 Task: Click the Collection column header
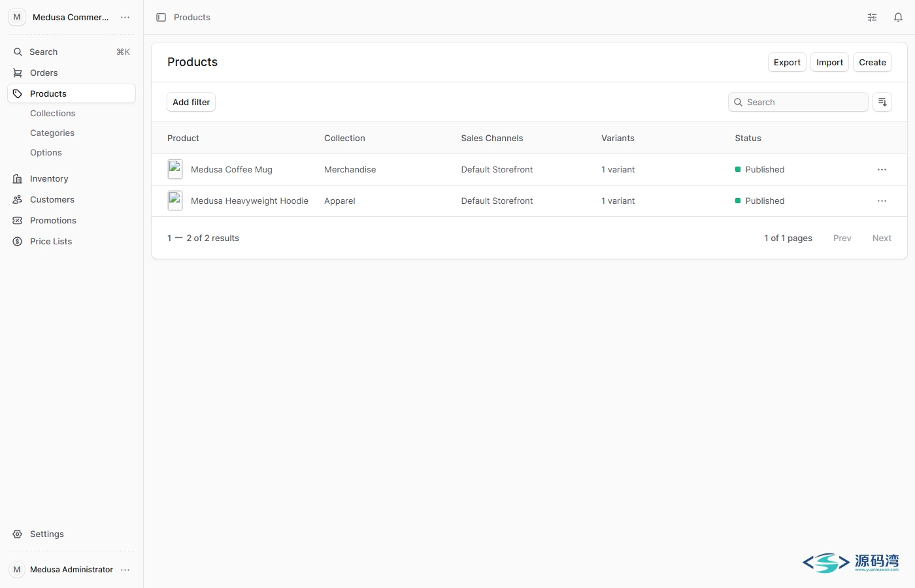(344, 139)
